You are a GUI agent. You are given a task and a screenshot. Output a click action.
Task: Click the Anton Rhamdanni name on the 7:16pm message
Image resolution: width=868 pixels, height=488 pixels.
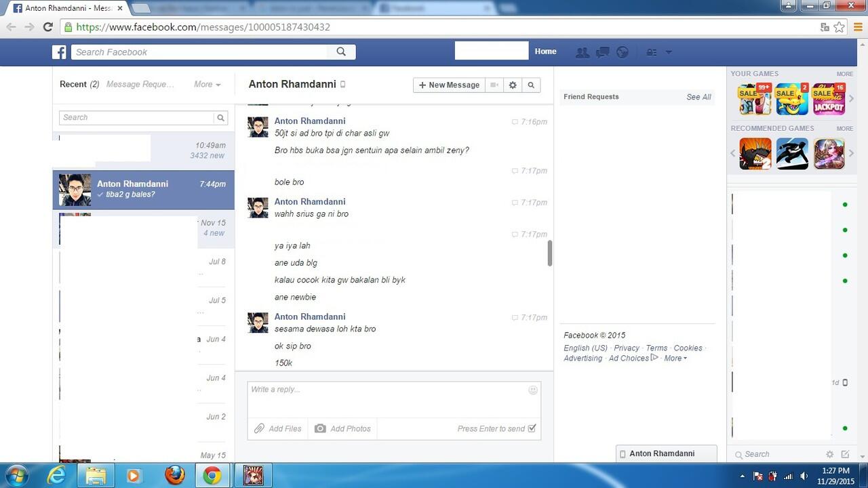click(x=310, y=121)
